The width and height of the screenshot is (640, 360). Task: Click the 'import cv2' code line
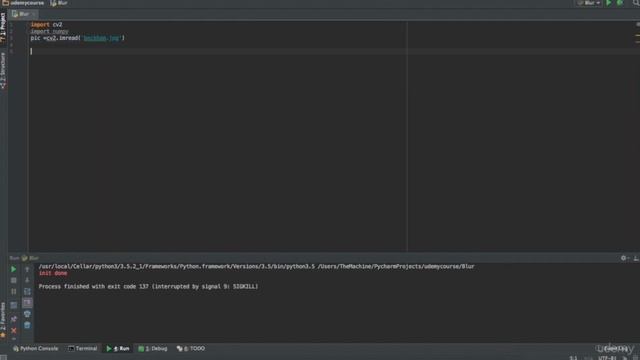click(47, 24)
